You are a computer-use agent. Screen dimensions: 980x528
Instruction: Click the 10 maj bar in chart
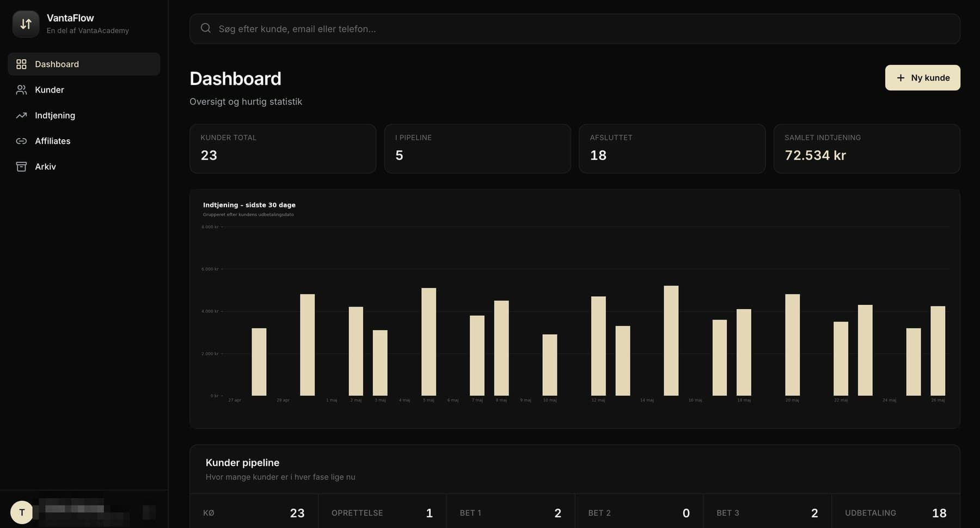point(550,365)
